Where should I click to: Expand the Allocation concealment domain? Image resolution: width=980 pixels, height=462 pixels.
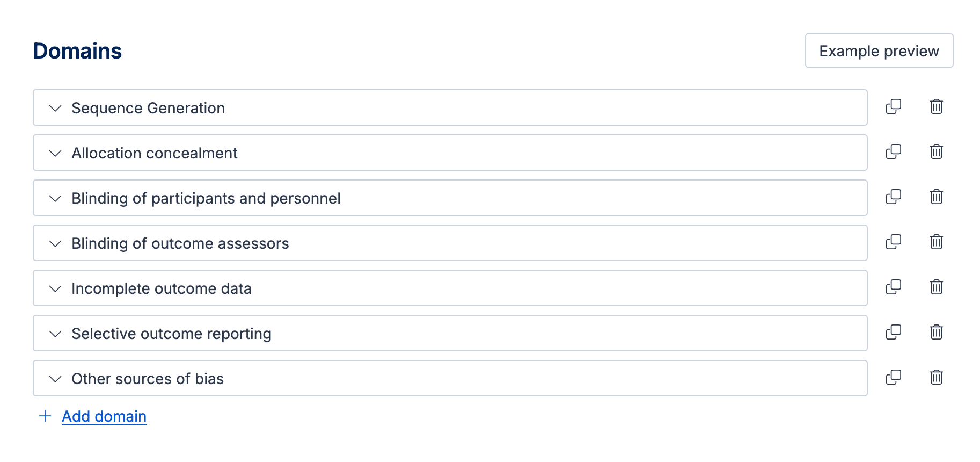[x=55, y=153]
